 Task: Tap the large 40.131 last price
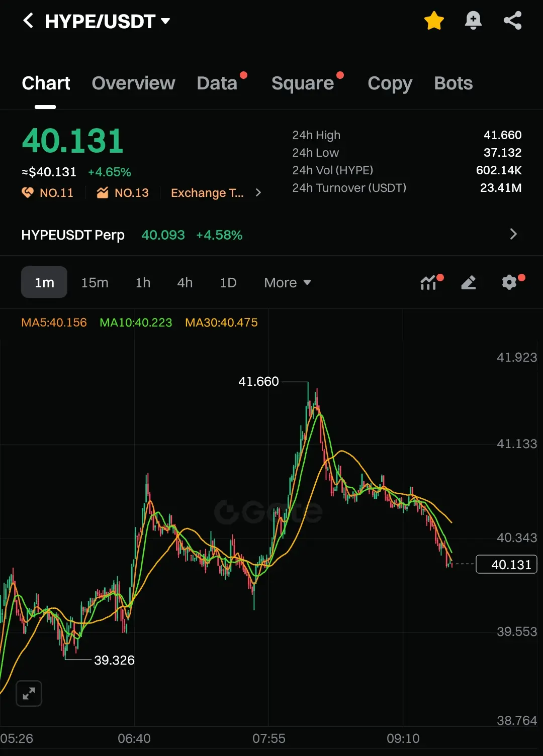pos(73,141)
